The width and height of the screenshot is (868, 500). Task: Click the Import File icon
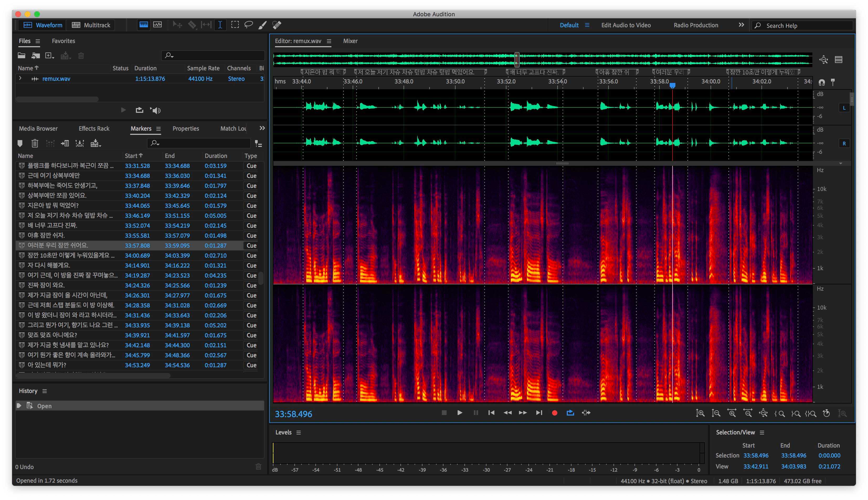36,55
